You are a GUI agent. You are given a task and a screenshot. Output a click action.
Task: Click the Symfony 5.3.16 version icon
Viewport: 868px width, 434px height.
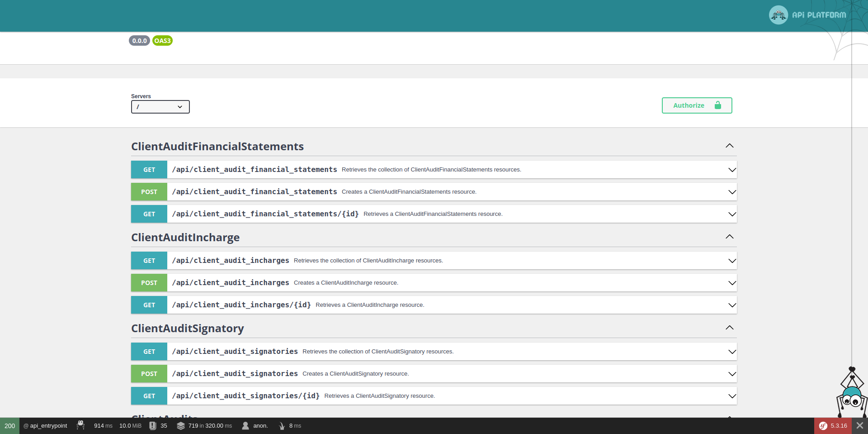click(833, 425)
